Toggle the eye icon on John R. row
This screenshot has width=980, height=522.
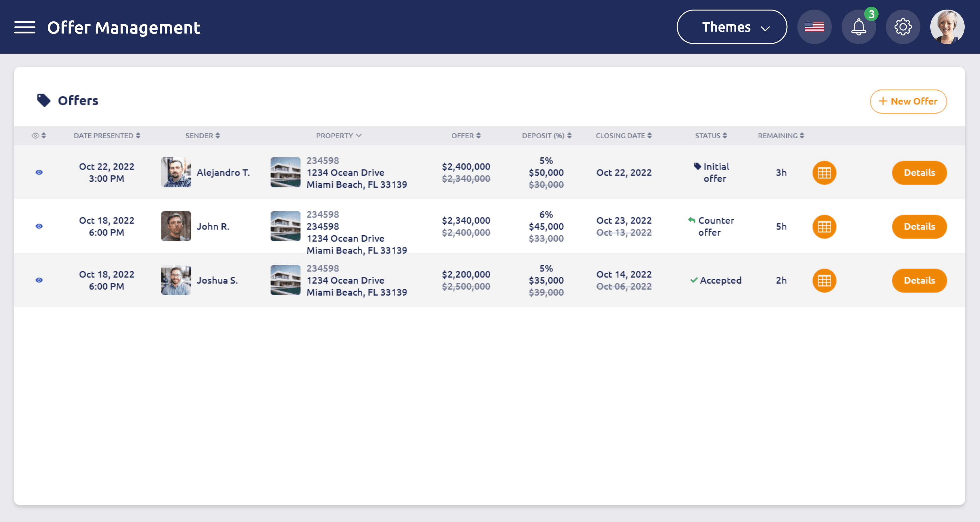point(39,226)
